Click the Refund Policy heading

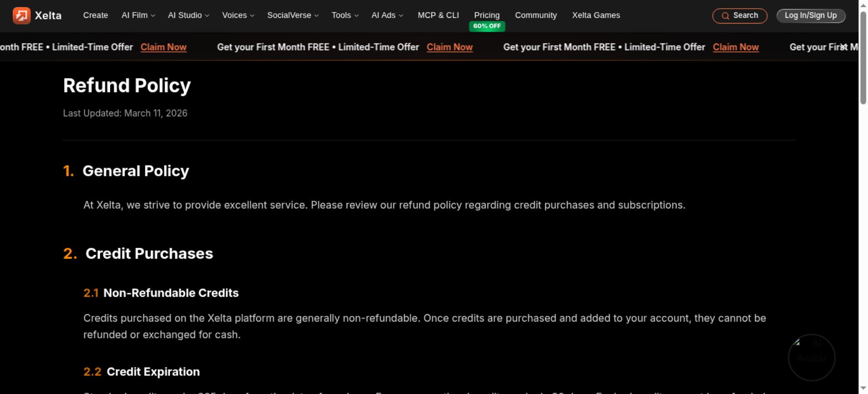pyautogui.click(x=127, y=85)
